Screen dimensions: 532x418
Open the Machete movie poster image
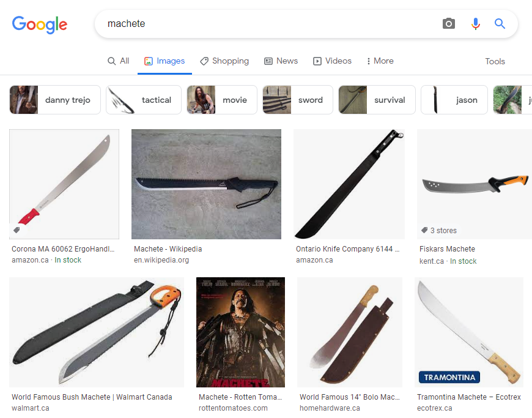(240, 332)
